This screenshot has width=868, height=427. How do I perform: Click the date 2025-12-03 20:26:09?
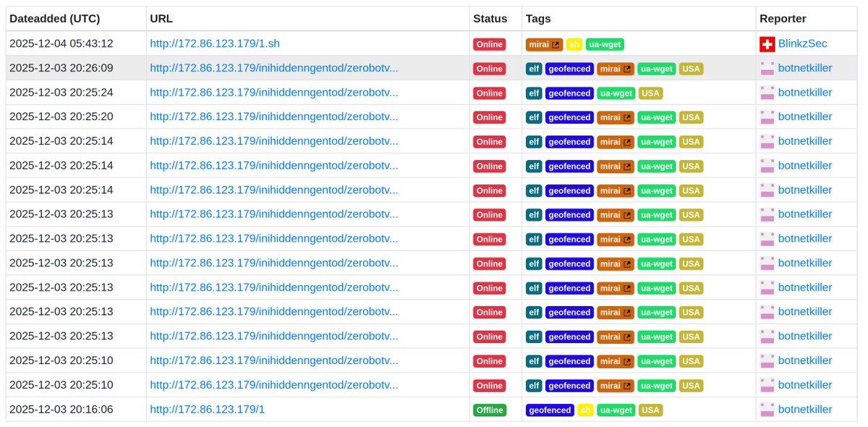(61, 68)
